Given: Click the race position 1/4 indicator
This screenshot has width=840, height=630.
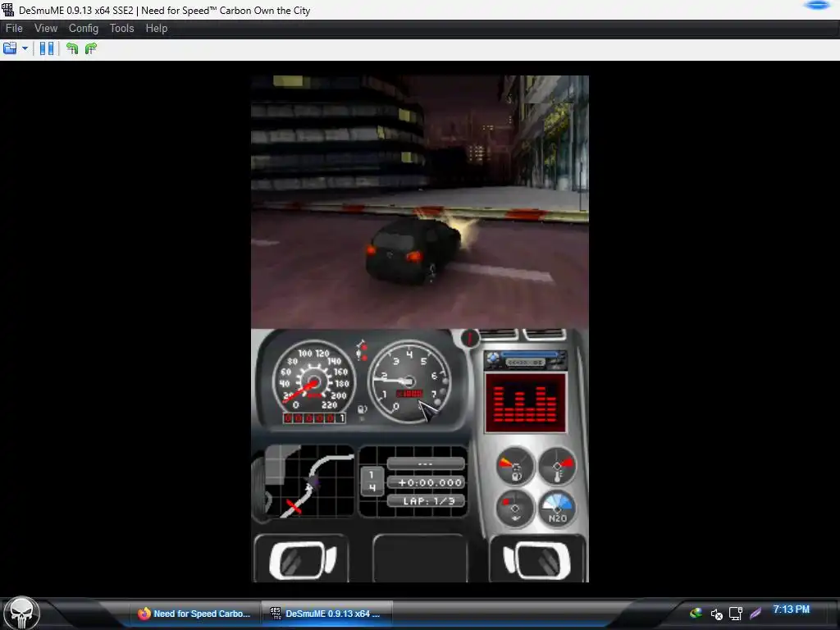Looking at the screenshot, I should pos(372,481).
